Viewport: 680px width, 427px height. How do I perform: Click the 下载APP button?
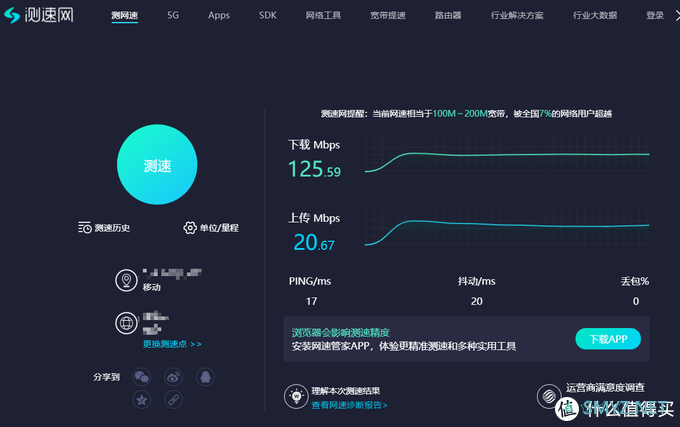click(608, 339)
